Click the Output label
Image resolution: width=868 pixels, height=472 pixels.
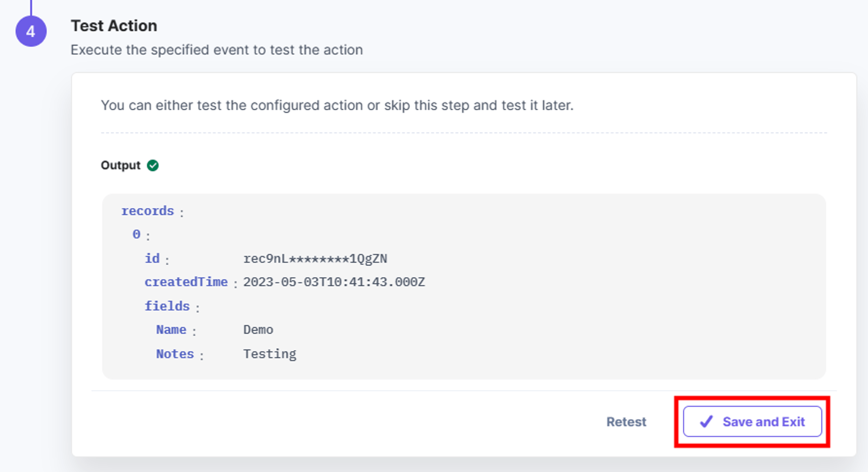pyautogui.click(x=120, y=166)
